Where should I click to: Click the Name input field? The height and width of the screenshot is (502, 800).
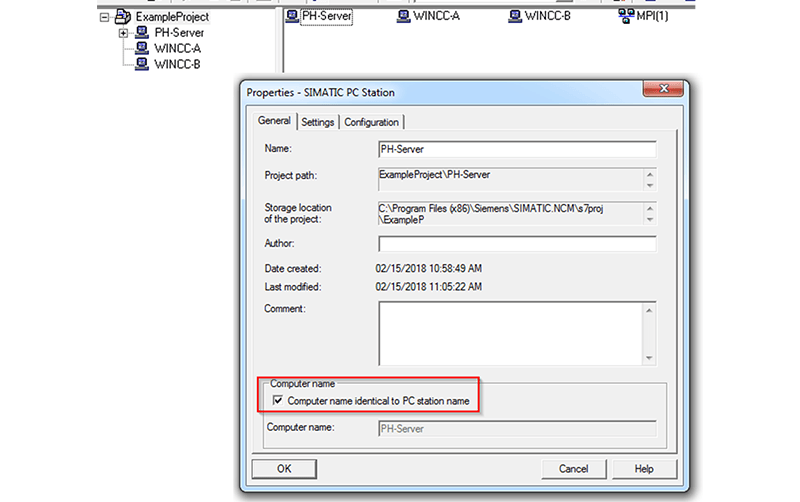click(x=517, y=149)
